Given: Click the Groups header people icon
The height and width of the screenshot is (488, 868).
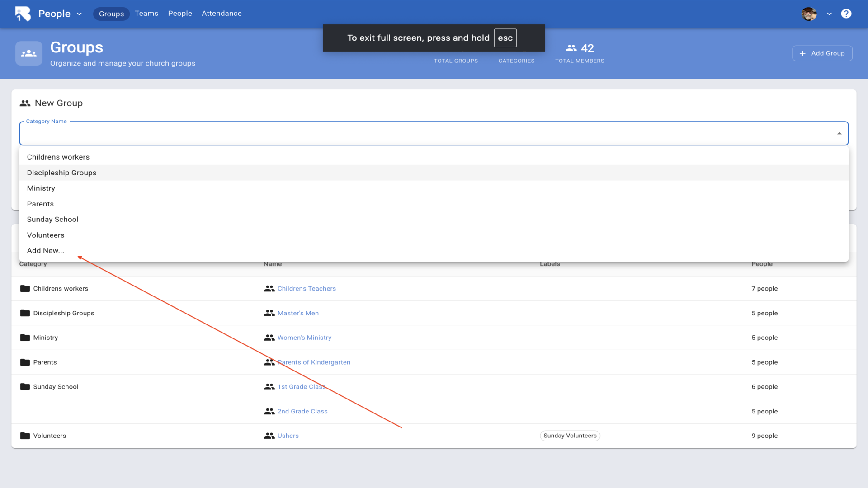Looking at the screenshot, I should [29, 53].
